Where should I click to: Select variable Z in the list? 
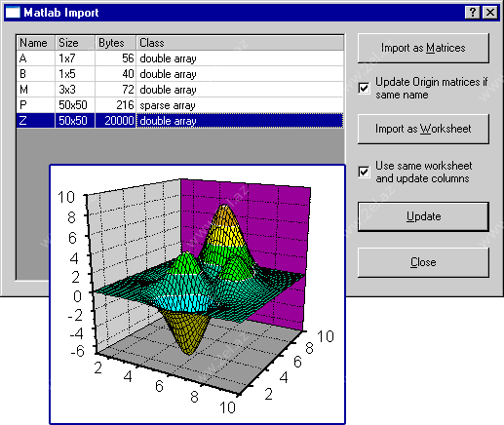click(180, 121)
